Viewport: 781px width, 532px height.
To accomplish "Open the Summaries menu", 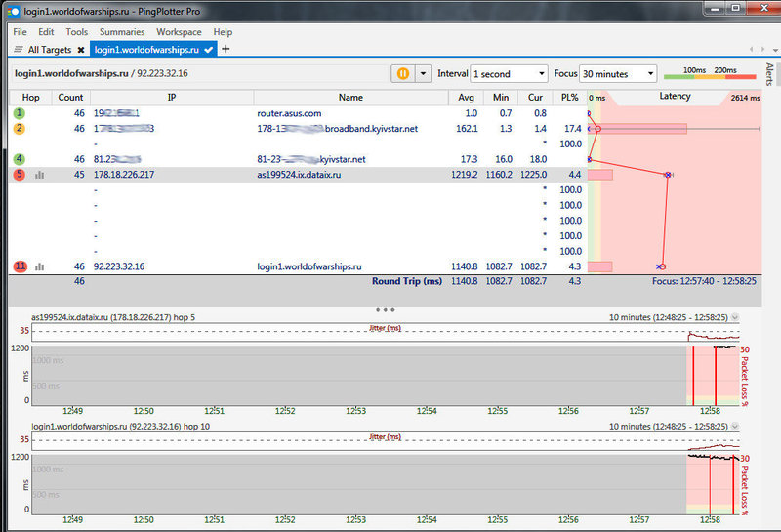I will click(x=122, y=32).
